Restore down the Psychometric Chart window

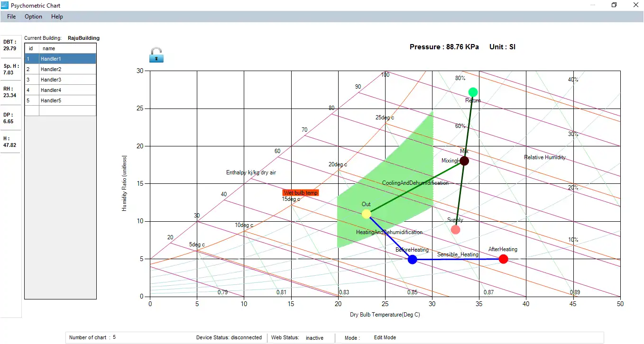[x=614, y=5]
